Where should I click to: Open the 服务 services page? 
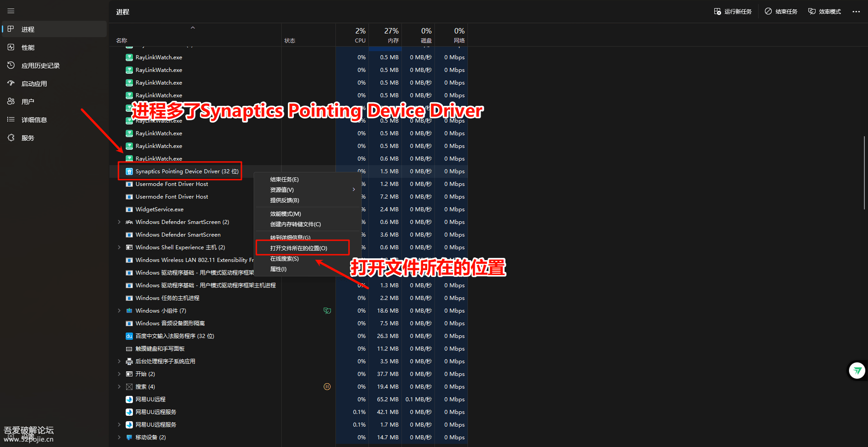[x=28, y=138]
